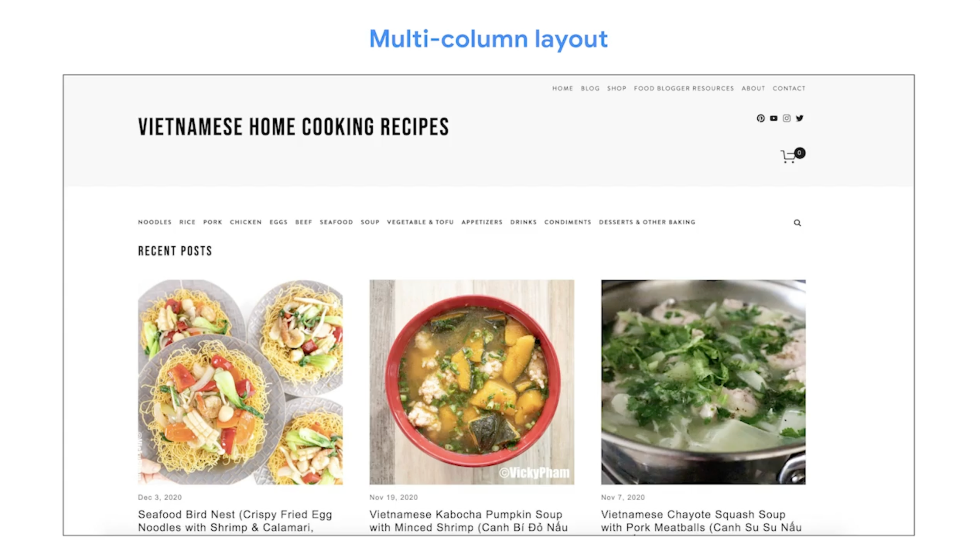Open the Chayote Squash Soup thumbnail
Viewport: 980px width, 551px height.
click(x=703, y=382)
